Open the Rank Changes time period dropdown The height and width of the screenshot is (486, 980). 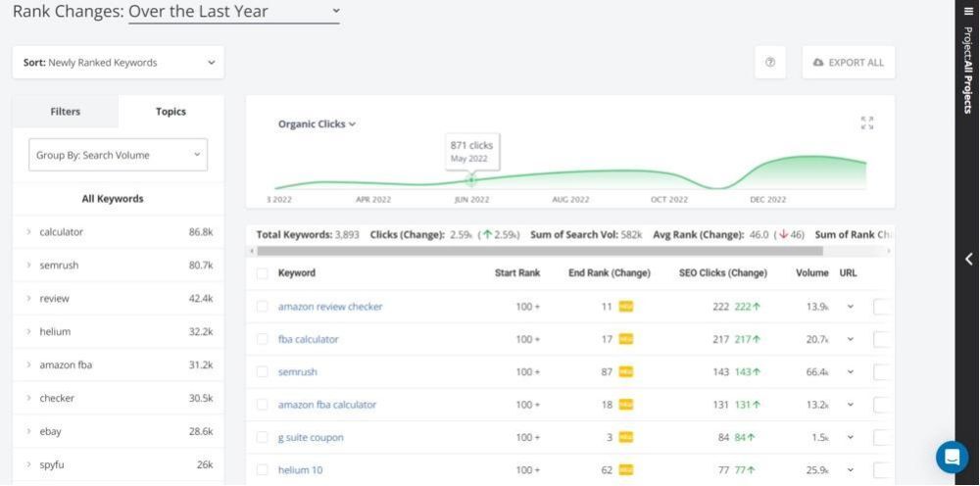(234, 12)
